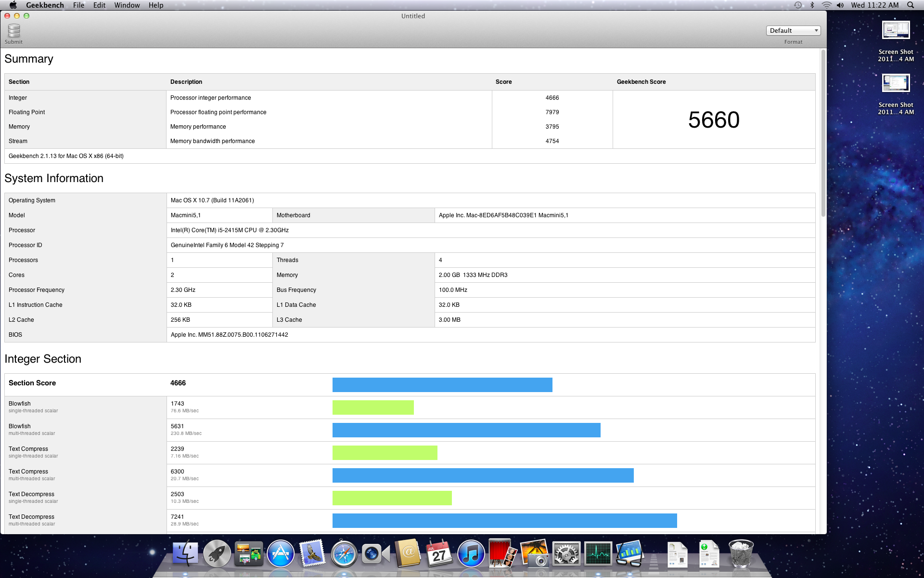Click the Time Machine menu bar icon
The width and height of the screenshot is (924, 578).
(798, 5)
